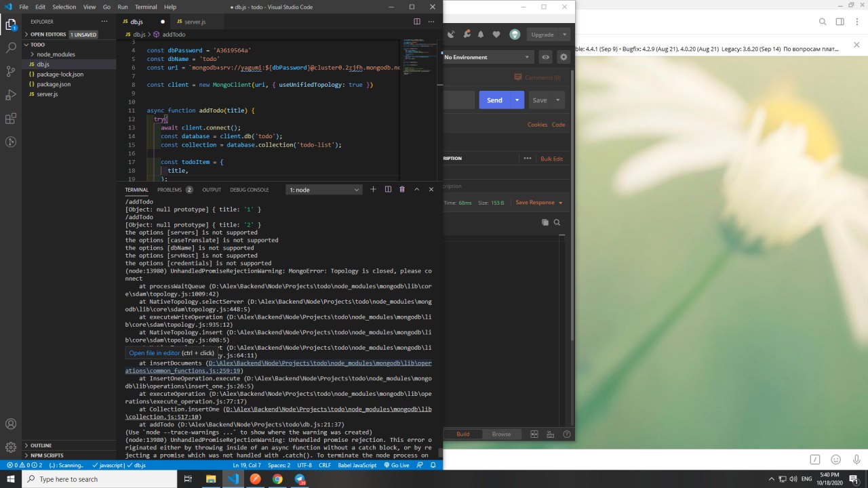Image resolution: width=868 pixels, height=488 pixels.
Task: Open the Cookies link in Postman
Action: pyautogui.click(x=537, y=125)
